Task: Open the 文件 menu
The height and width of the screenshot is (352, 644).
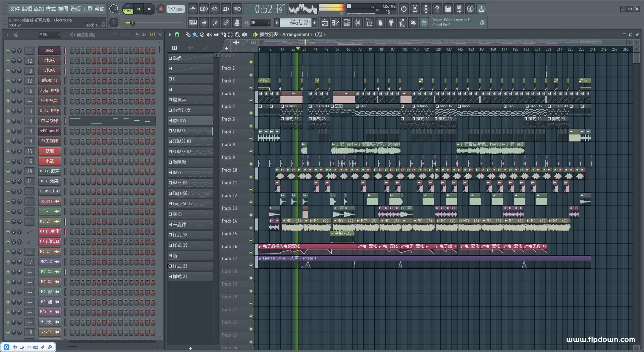Action: point(15,9)
